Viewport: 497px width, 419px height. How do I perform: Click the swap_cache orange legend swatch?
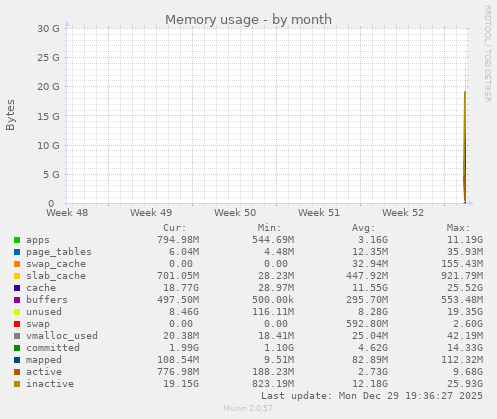point(17,264)
